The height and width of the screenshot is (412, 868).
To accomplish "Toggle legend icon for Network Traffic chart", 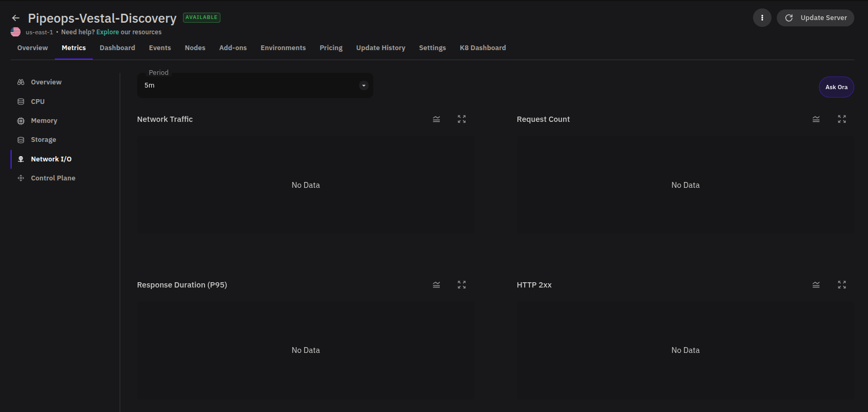I will (436, 119).
